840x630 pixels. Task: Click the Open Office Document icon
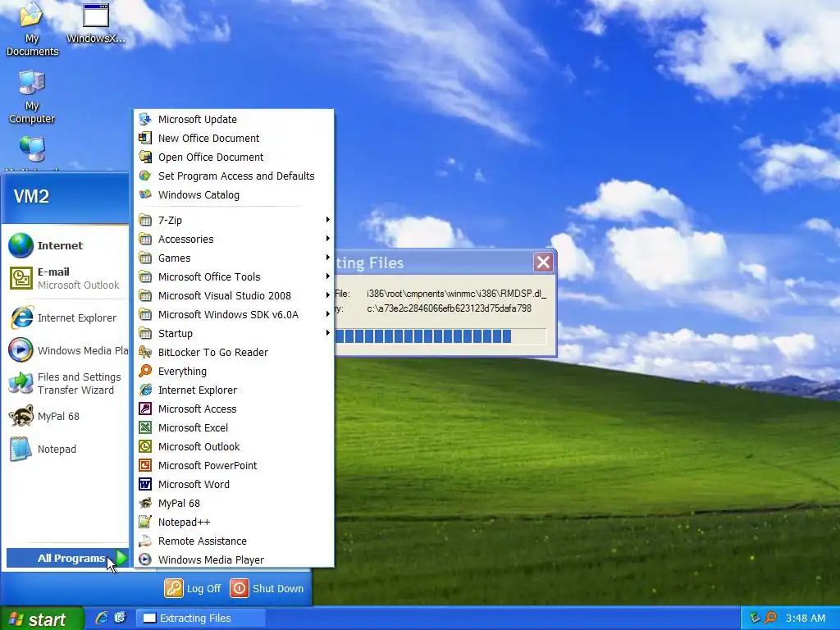pyautogui.click(x=145, y=157)
